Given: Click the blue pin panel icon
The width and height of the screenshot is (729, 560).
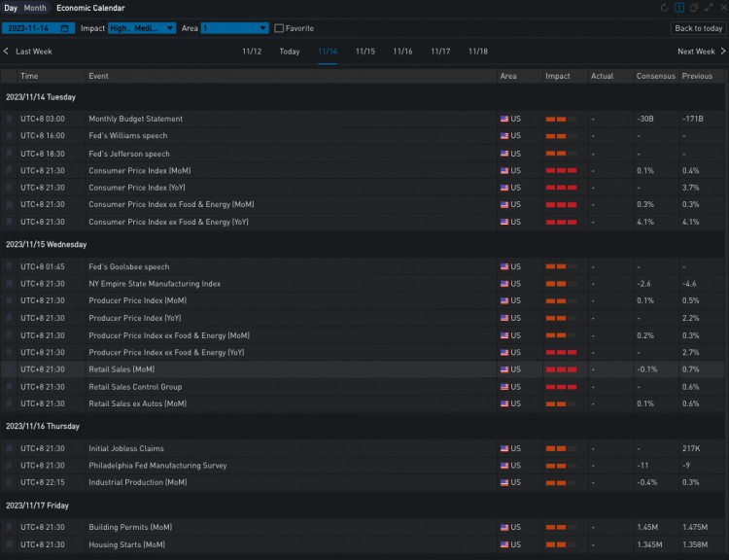Looking at the screenshot, I should click(x=679, y=8).
